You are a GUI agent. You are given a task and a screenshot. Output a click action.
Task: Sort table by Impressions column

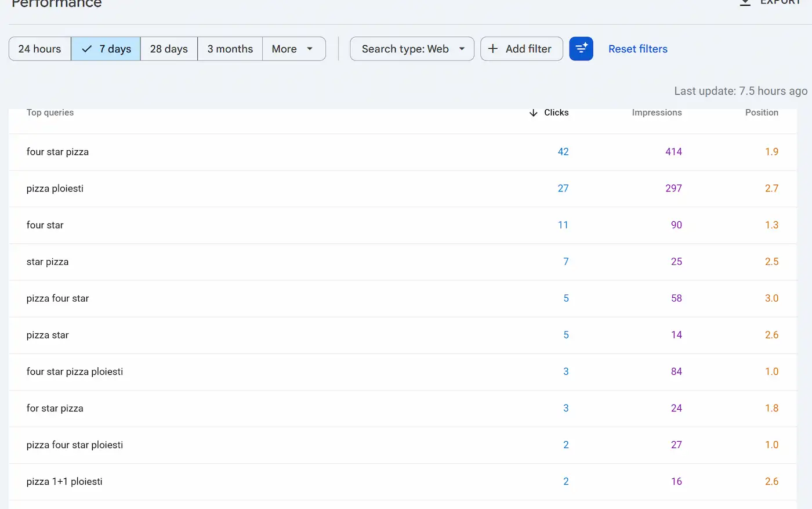pos(657,113)
